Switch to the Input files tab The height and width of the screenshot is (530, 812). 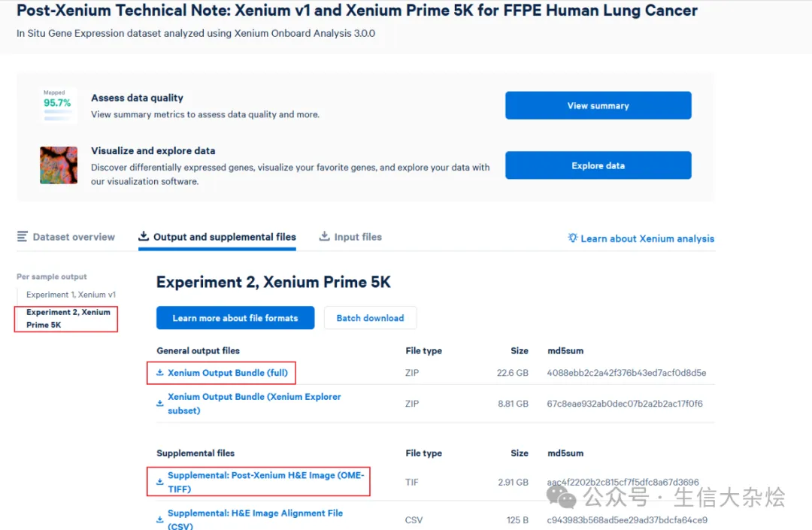(x=358, y=237)
